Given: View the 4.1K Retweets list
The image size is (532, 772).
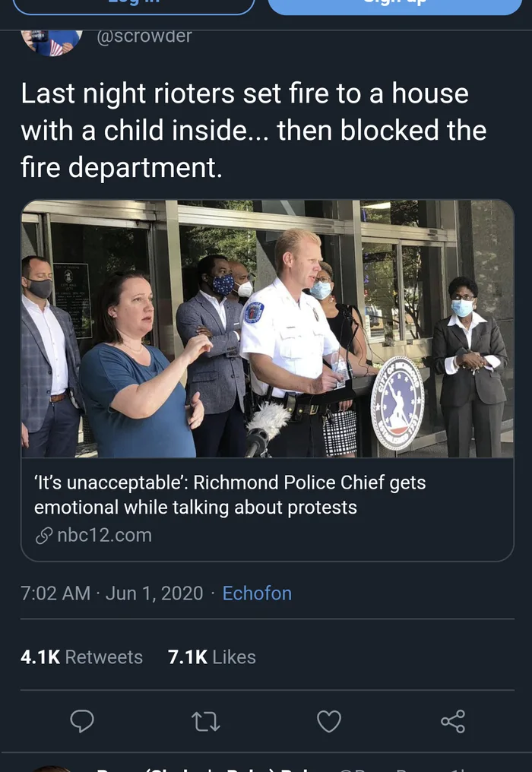Looking at the screenshot, I should (82, 657).
